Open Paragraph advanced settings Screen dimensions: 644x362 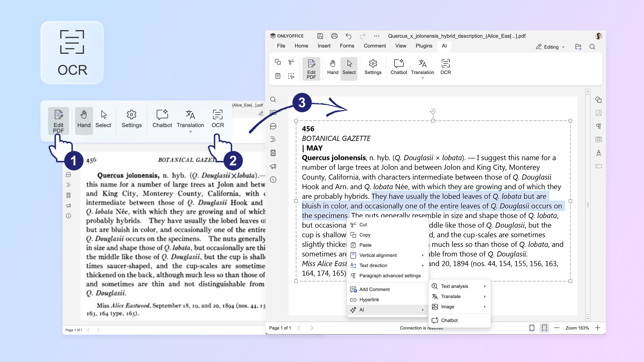387,276
